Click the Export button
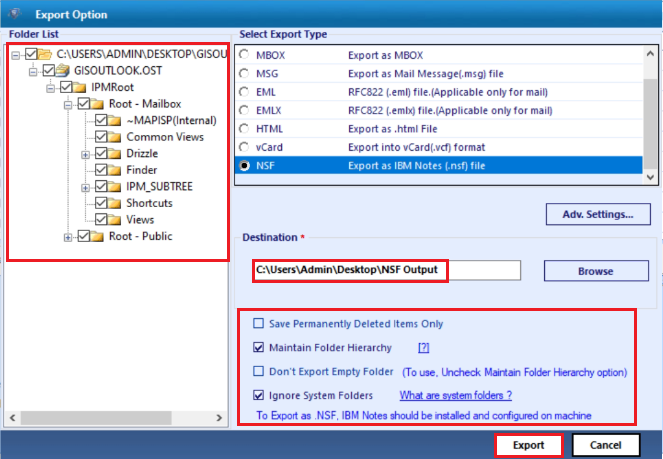The height and width of the screenshot is (459, 663). tap(528, 445)
